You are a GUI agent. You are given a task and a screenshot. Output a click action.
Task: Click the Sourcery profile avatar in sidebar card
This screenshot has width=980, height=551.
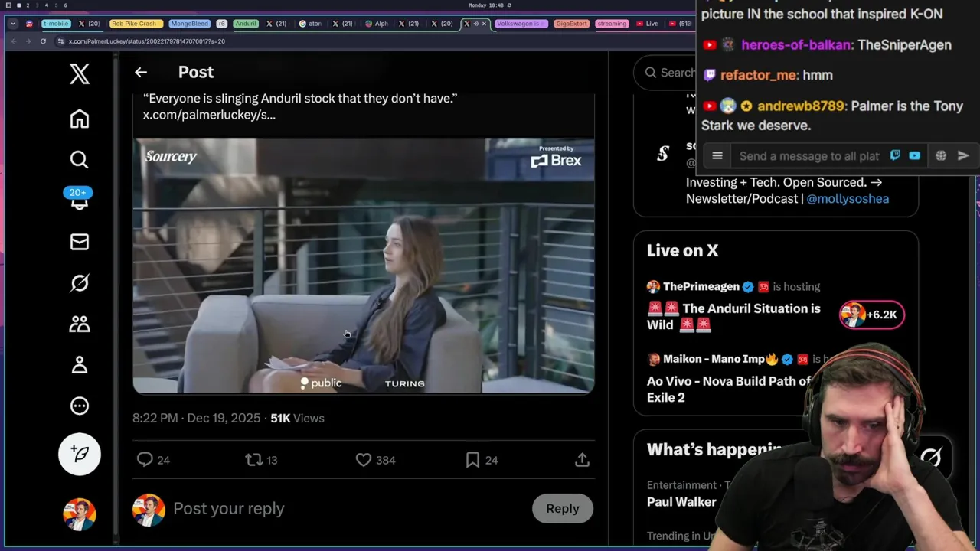[x=663, y=154]
